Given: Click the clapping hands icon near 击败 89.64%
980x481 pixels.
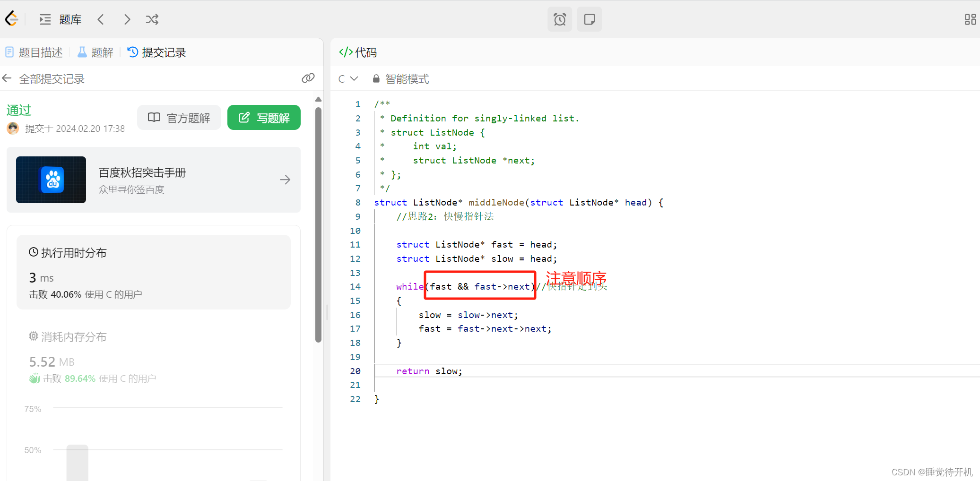Looking at the screenshot, I should point(35,378).
